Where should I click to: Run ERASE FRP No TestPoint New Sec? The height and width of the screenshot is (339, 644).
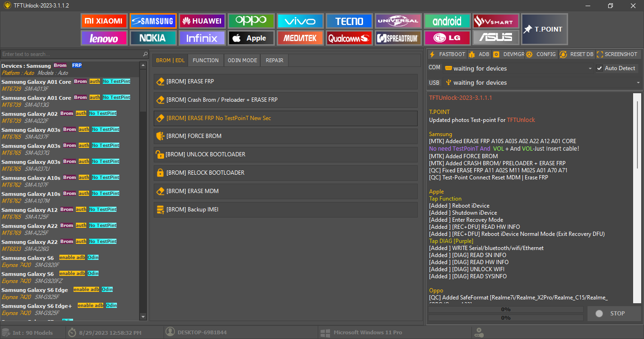[x=286, y=118]
